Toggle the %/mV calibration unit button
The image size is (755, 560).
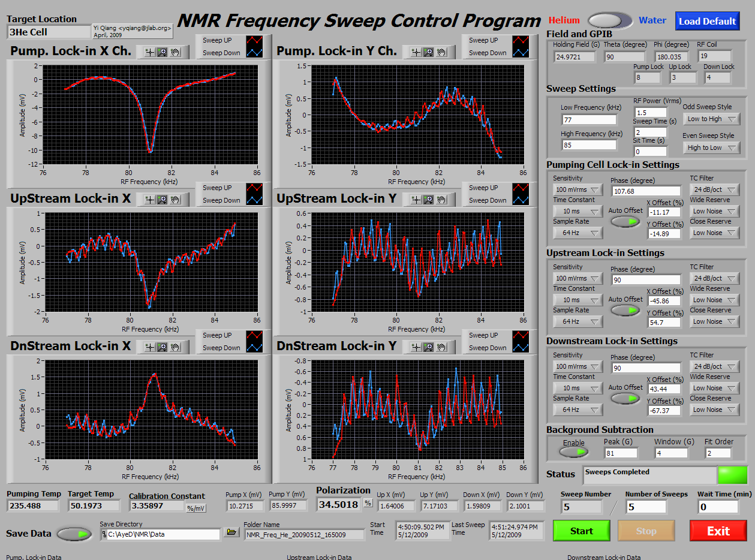(x=195, y=508)
